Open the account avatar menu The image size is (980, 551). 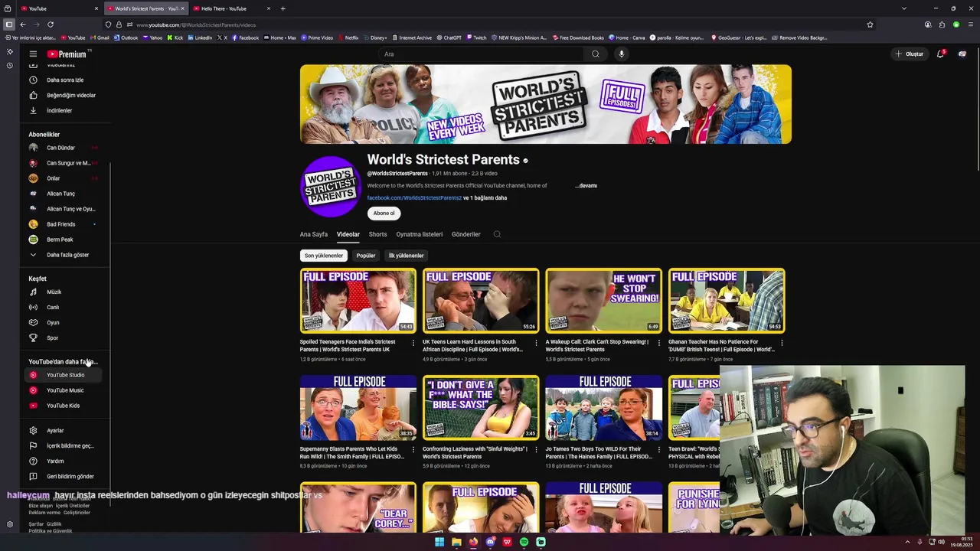coord(962,54)
